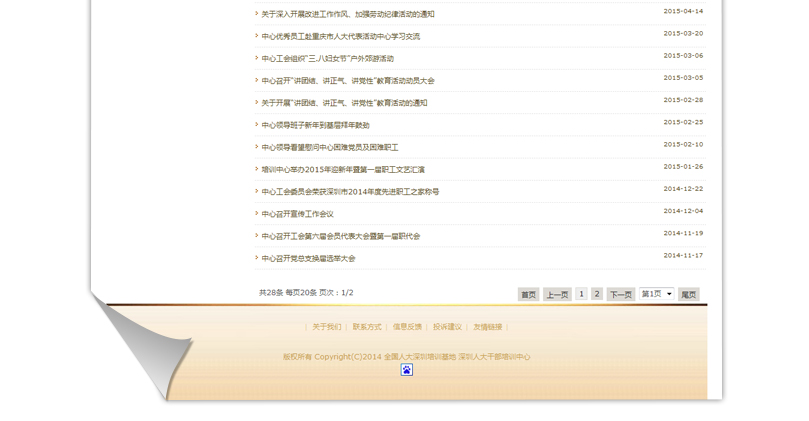Open the 关于我们 footer link
Image resolution: width=809 pixels, height=421 pixels.
(326, 327)
